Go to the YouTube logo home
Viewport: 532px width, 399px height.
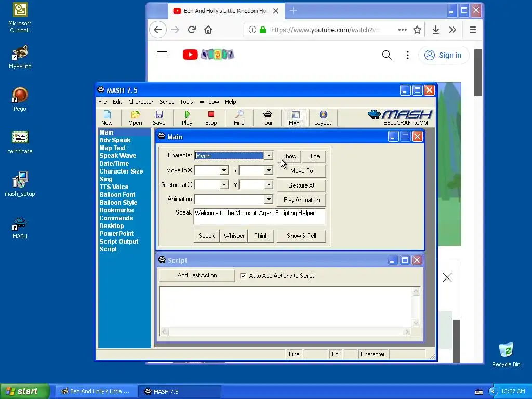(208, 55)
